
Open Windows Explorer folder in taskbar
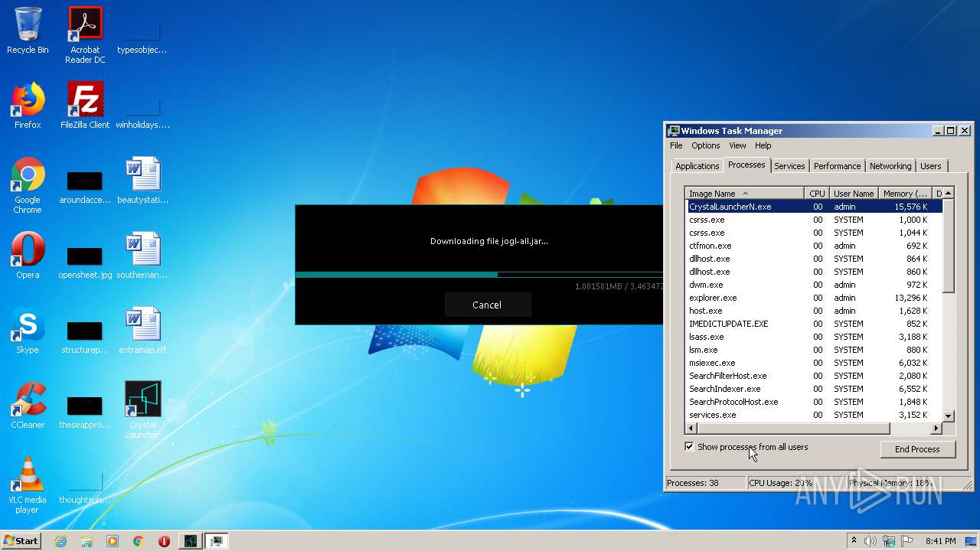pyautogui.click(x=87, y=541)
